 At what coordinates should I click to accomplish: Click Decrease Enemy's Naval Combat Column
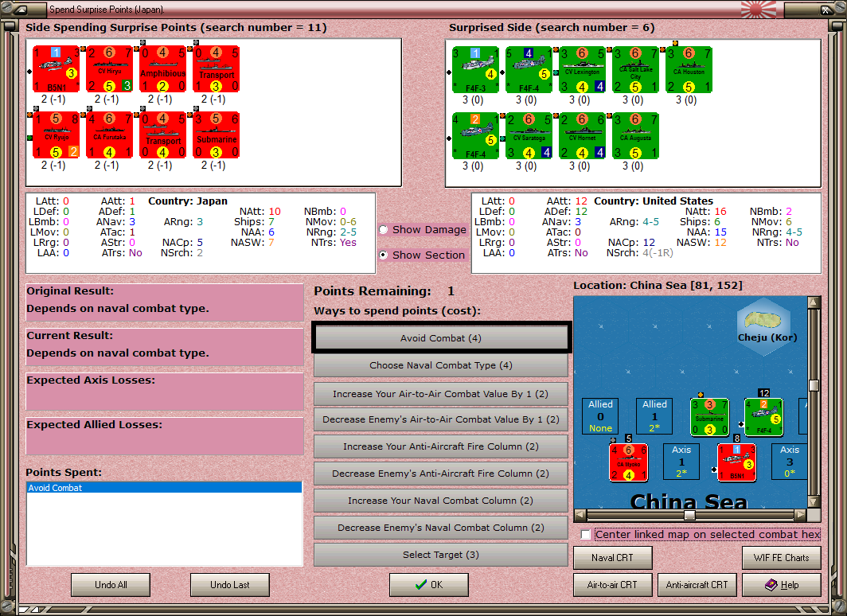(441, 528)
